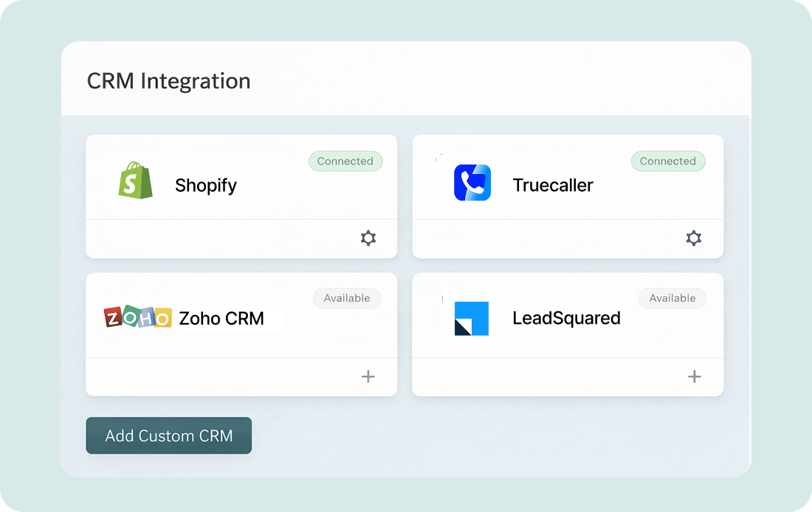Click LeadSquared's Available status badge
Image resolution: width=812 pixels, height=512 pixels.
point(672,298)
